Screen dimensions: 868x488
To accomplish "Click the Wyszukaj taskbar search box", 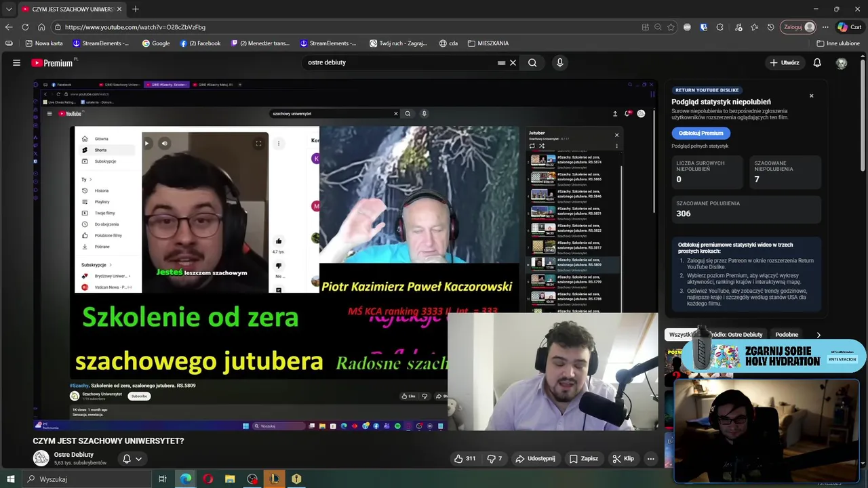I will [x=85, y=479].
